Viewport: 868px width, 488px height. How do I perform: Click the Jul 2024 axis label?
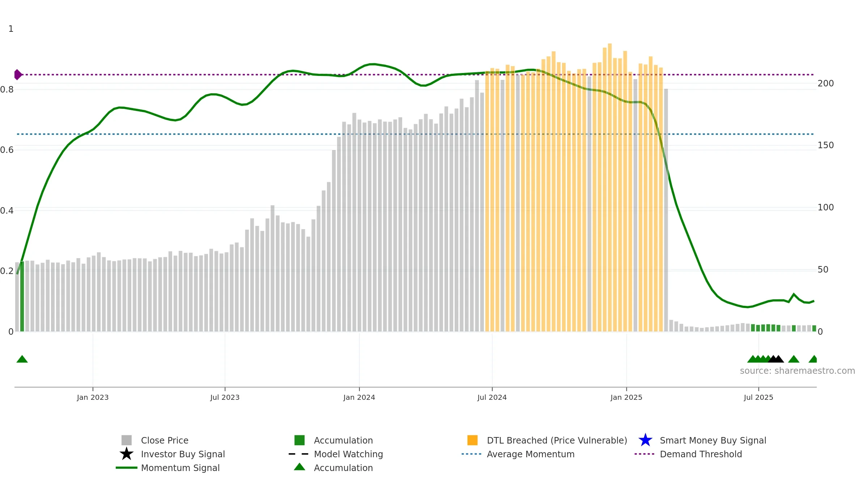[x=492, y=397]
